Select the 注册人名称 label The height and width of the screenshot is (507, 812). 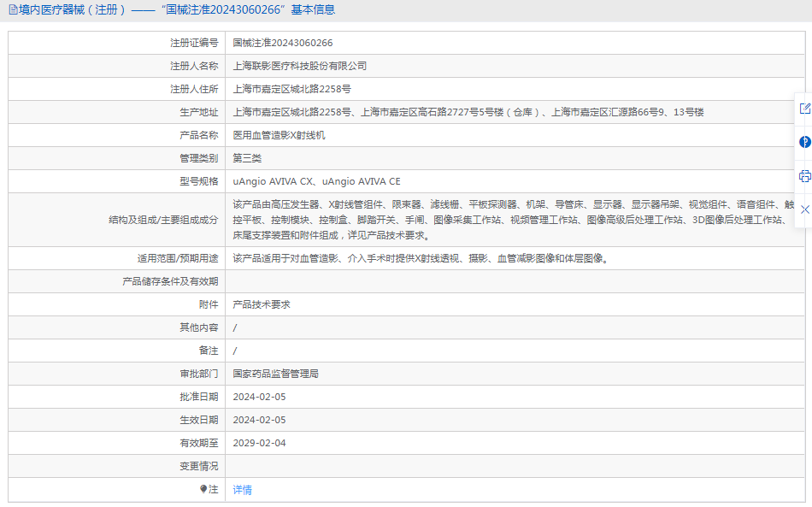(x=194, y=67)
